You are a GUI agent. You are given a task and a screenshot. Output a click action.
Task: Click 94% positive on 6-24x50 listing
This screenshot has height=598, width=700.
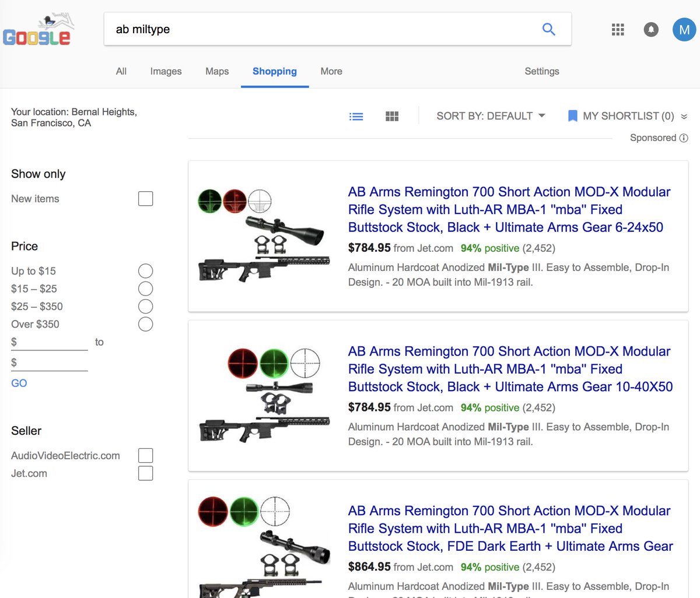click(x=490, y=248)
